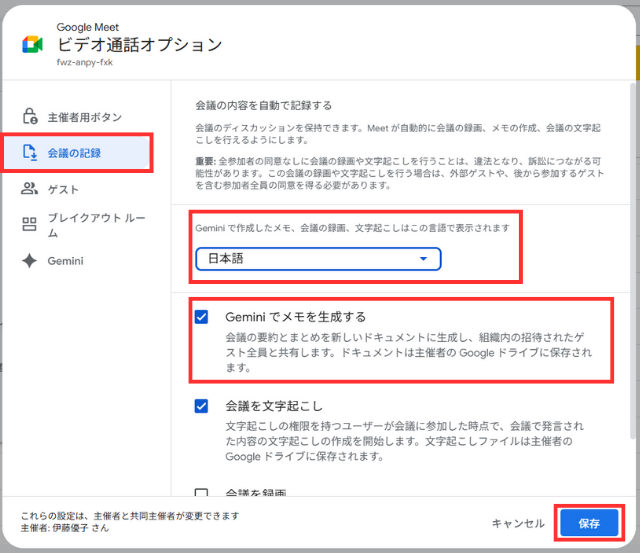Toggle the 会議を文字起こし checkbox
Image resolution: width=640 pixels, height=553 pixels.
coord(201,406)
